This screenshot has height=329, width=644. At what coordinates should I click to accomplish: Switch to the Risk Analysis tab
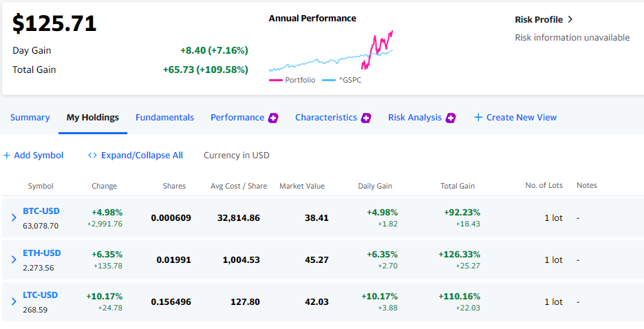pos(415,118)
